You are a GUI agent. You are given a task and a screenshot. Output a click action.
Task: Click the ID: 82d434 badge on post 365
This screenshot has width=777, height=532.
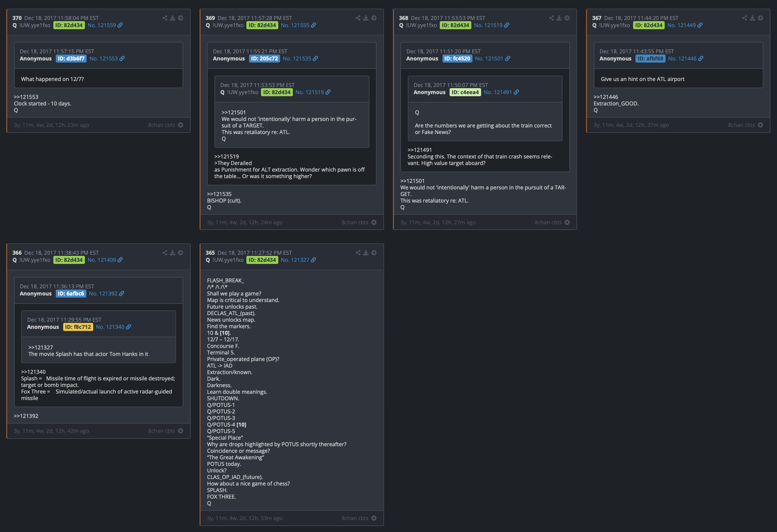[x=262, y=260]
